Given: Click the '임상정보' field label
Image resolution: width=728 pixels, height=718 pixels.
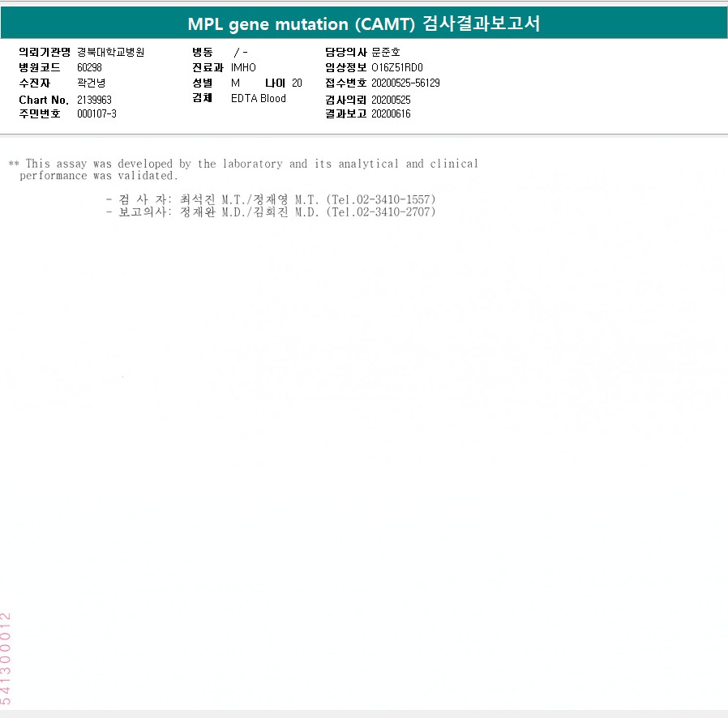Looking at the screenshot, I should click(x=346, y=67).
